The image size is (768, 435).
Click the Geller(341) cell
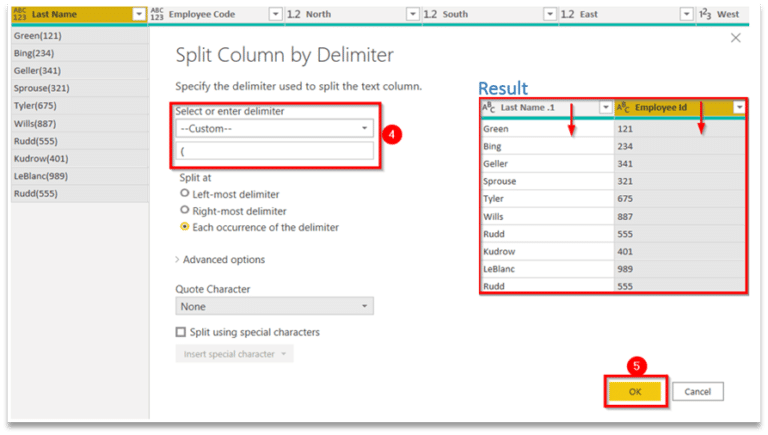coord(80,71)
